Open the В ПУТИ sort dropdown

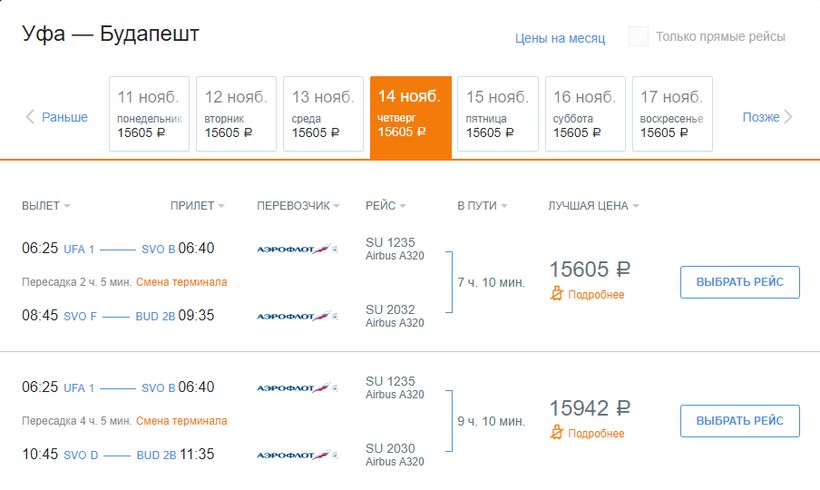pos(482,206)
